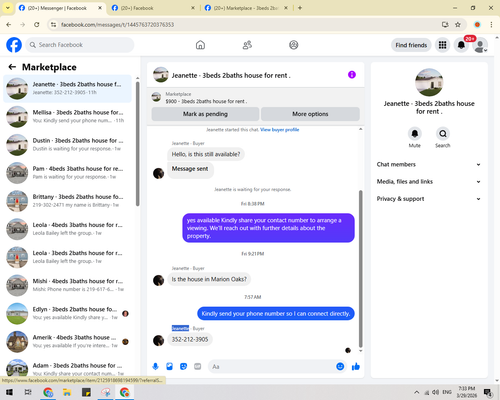Open Leola's 3beds 2baths chat
This screenshot has width=500, height=400.
click(x=67, y=257)
